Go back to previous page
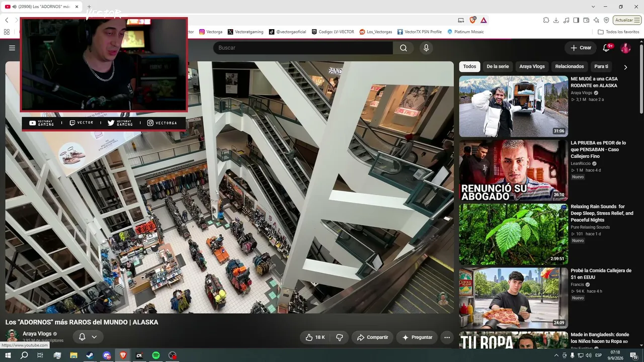The width and height of the screenshot is (644, 362). [7, 20]
